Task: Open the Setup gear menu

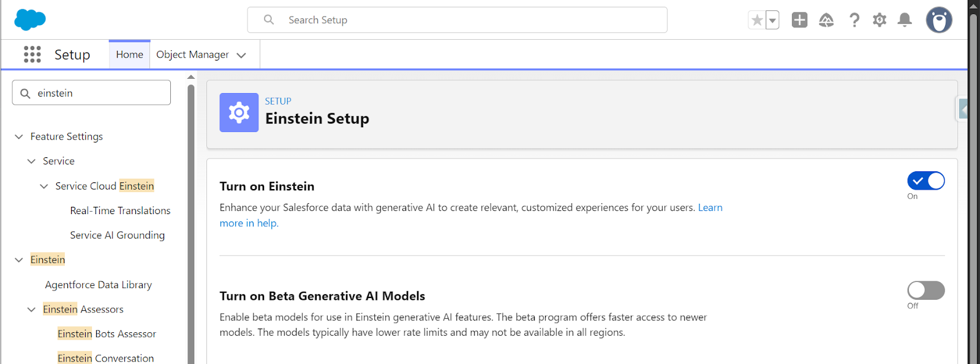Action: (x=880, y=20)
